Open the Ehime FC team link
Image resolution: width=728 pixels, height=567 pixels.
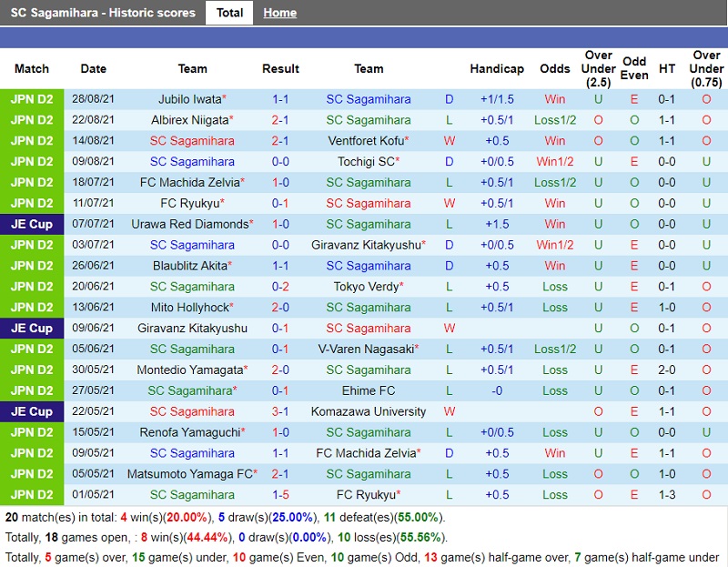pyautogui.click(x=369, y=391)
